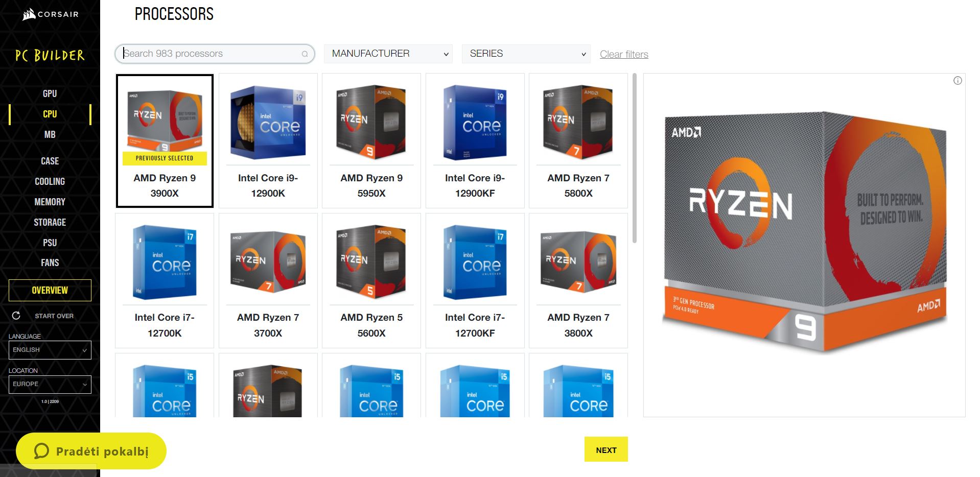Open the MEMORY section

pyautogui.click(x=50, y=202)
